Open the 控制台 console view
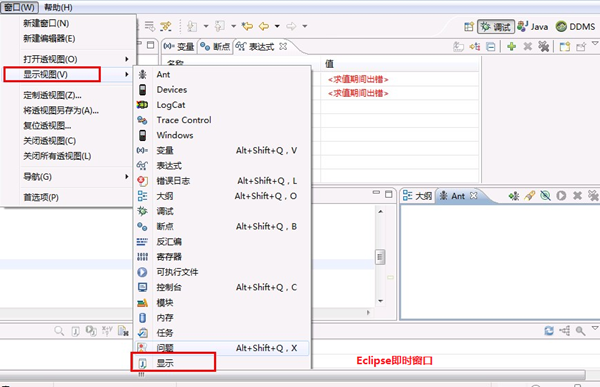Screen dimensions: 600x387 pyautogui.click(x=169, y=287)
